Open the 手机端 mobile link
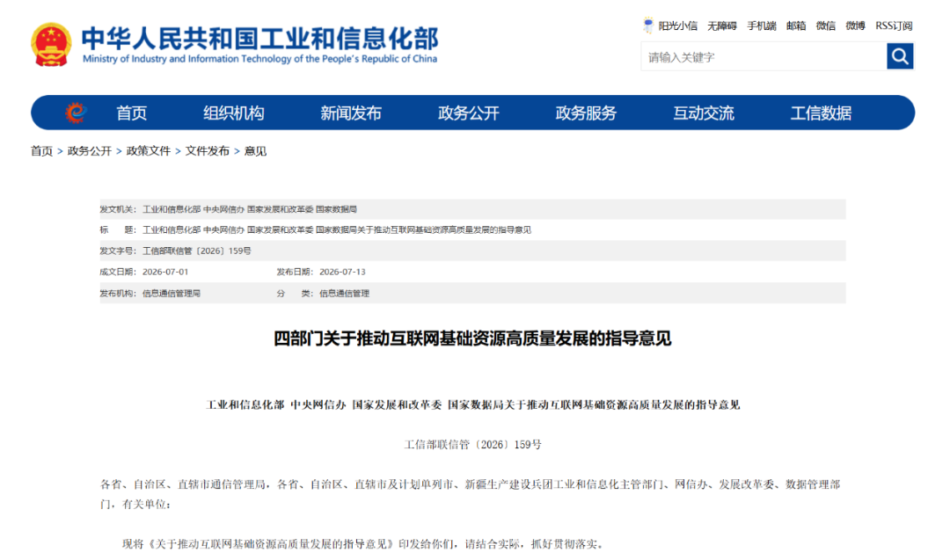Viewport: 950px width, 560px height. (x=762, y=26)
